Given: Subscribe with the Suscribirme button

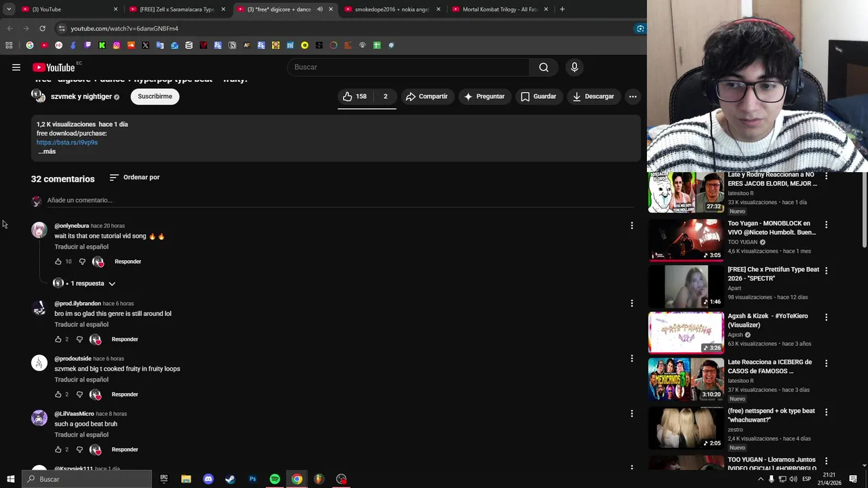Looking at the screenshot, I should click(x=155, y=96).
